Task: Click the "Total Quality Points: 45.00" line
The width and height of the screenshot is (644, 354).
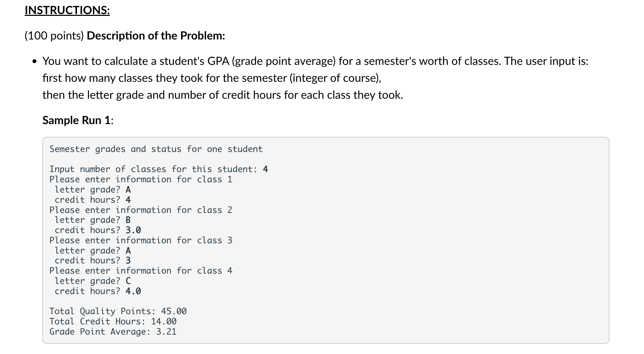Action: [x=118, y=311]
